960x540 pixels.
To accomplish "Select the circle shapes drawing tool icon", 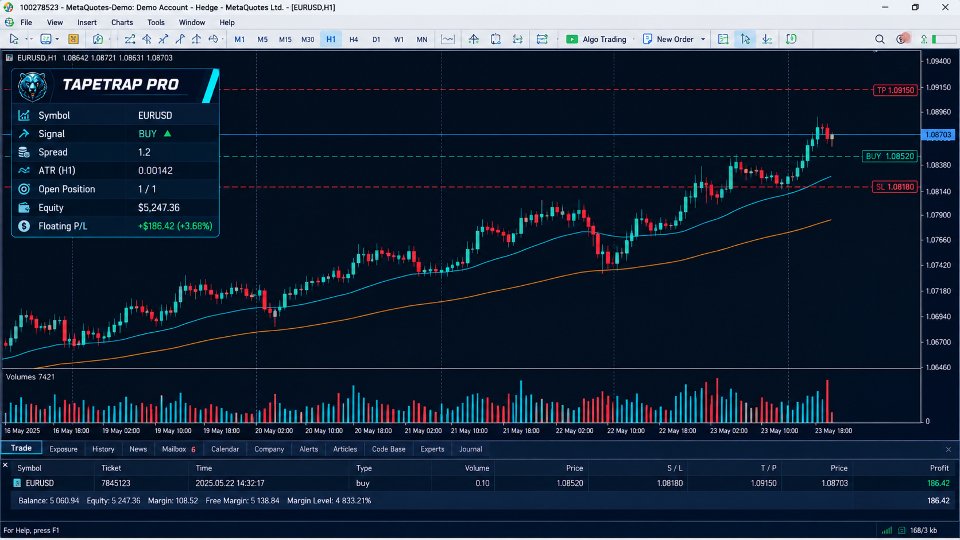I will [212, 39].
